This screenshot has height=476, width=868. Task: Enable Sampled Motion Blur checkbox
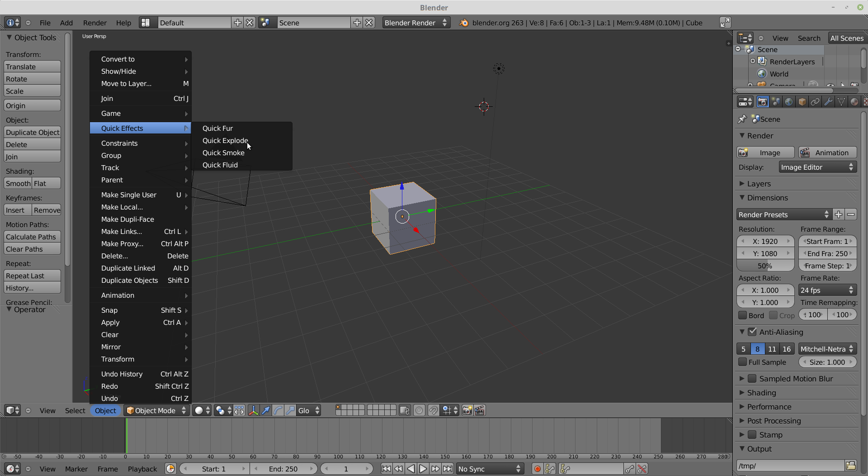click(752, 378)
